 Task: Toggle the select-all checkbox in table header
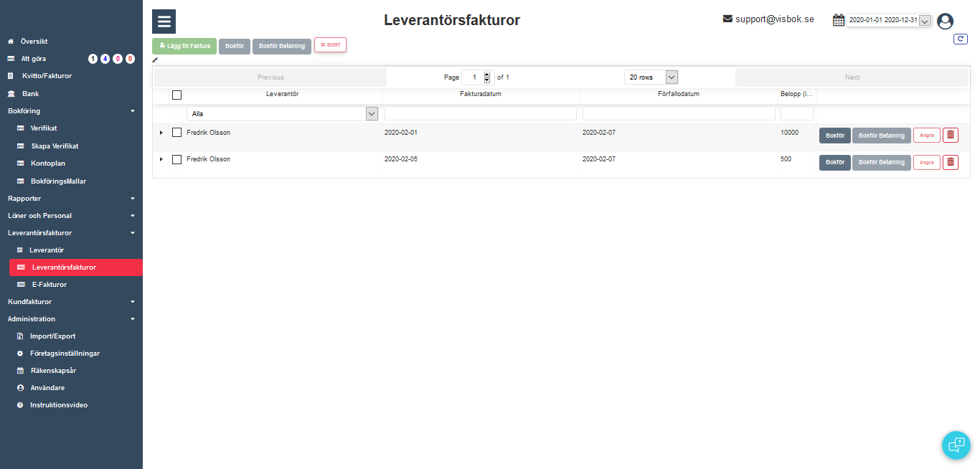pyautogui.click(x=177, y=95)
